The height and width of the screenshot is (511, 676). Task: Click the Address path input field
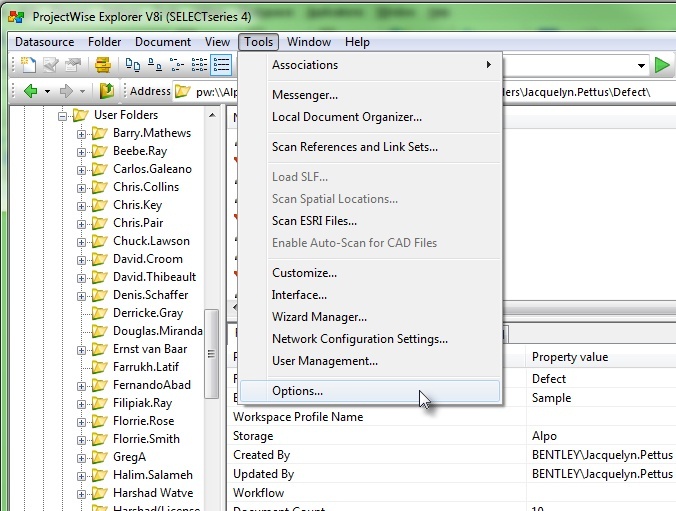tap(422, 91)
